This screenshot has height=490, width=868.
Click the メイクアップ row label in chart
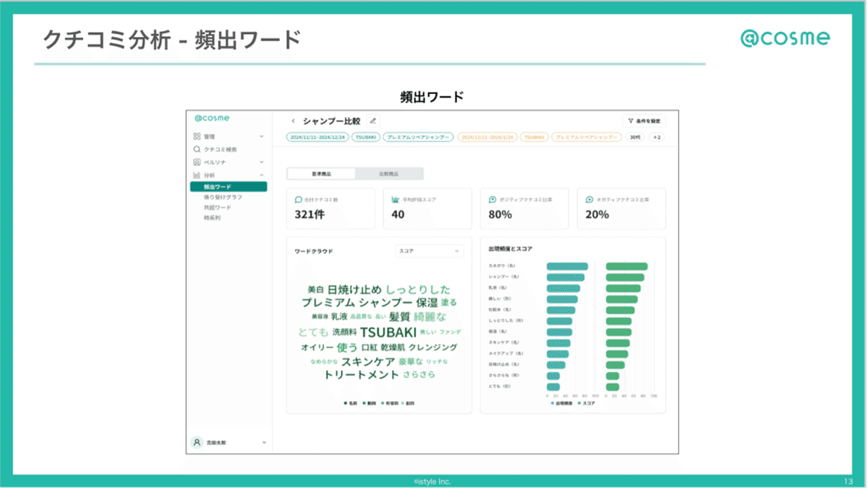click(x=504, y=353)
